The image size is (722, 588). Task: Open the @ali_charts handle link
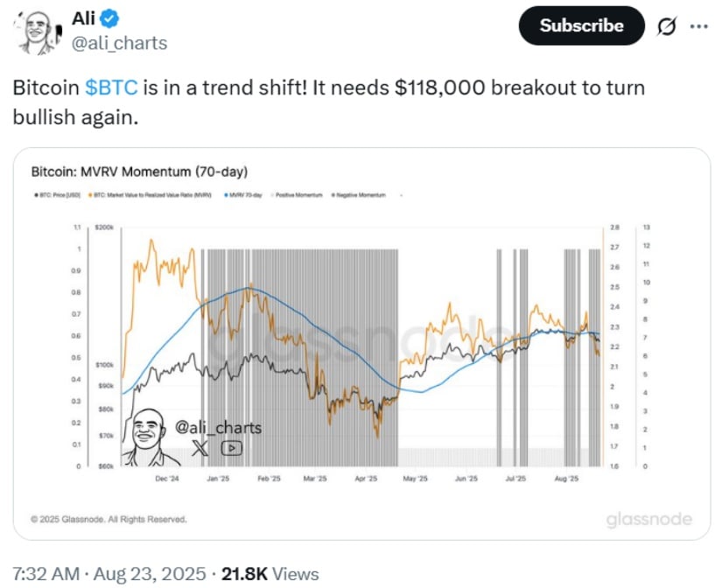(119, 43)
